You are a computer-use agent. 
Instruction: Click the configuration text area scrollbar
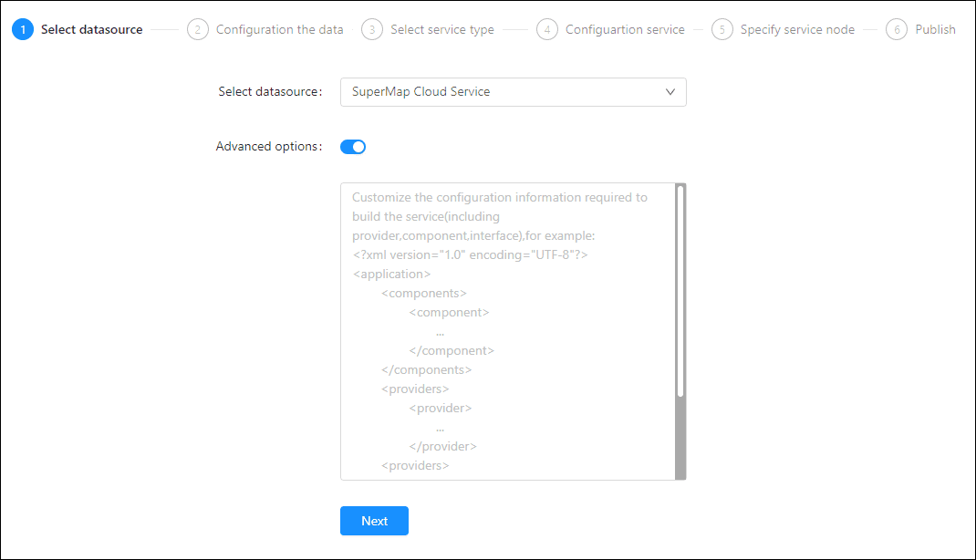pos(680,292)
